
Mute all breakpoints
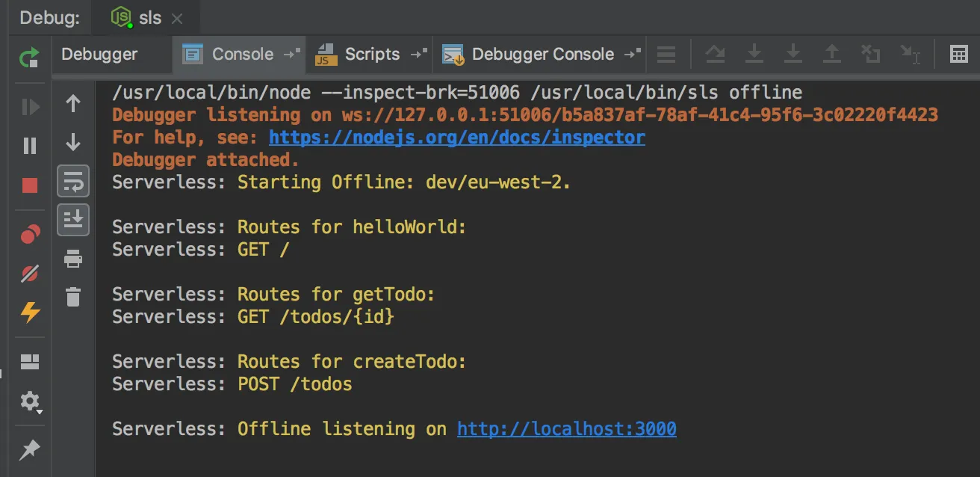coord(30,274)
